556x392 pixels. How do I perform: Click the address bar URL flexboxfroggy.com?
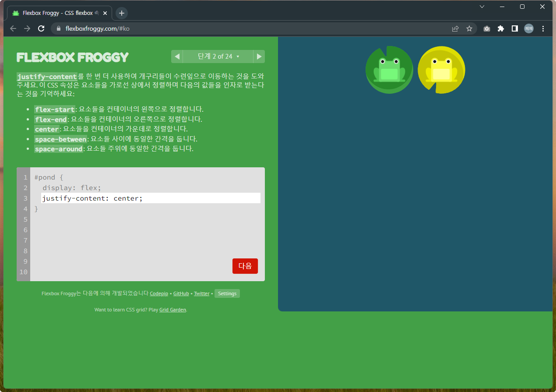(97, 28)
